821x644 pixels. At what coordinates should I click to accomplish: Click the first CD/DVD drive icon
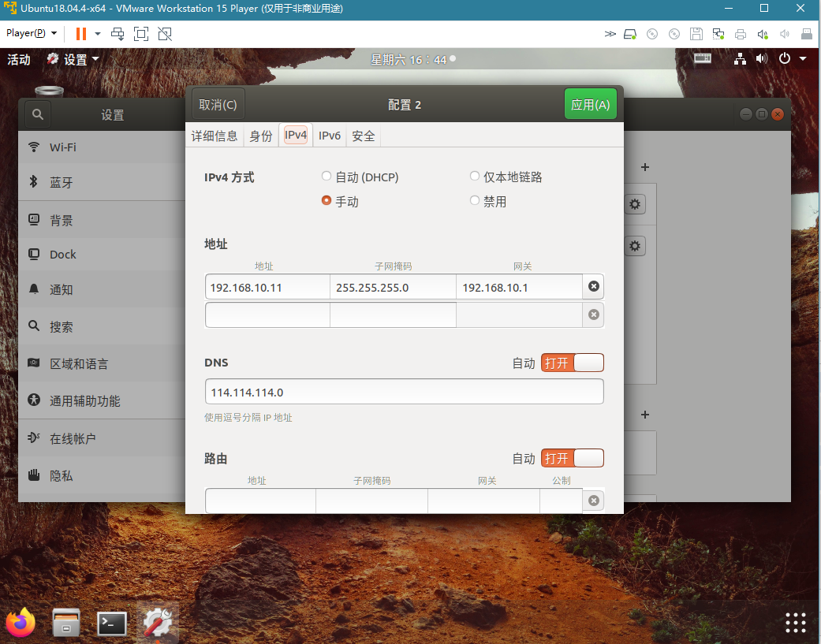[x=652, y=35]
